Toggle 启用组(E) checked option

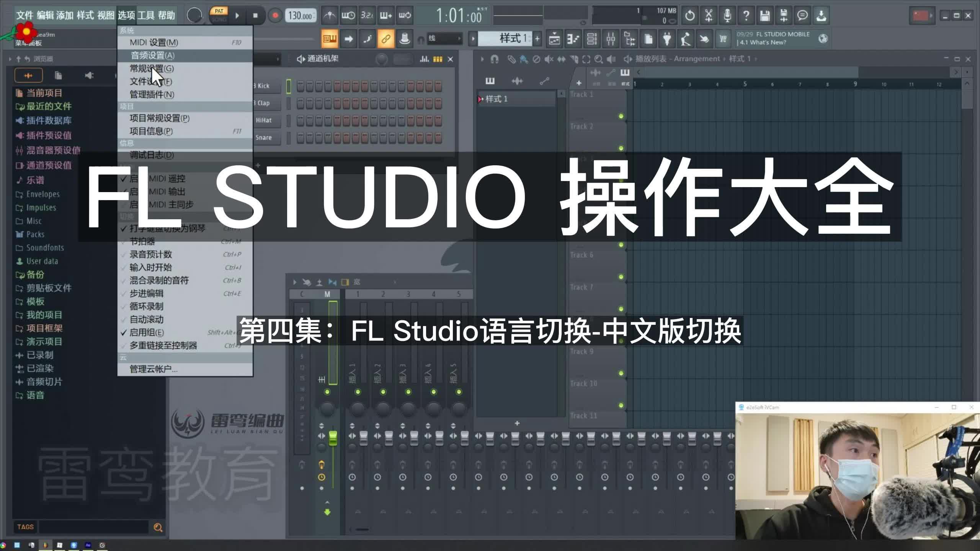point(185,333)
